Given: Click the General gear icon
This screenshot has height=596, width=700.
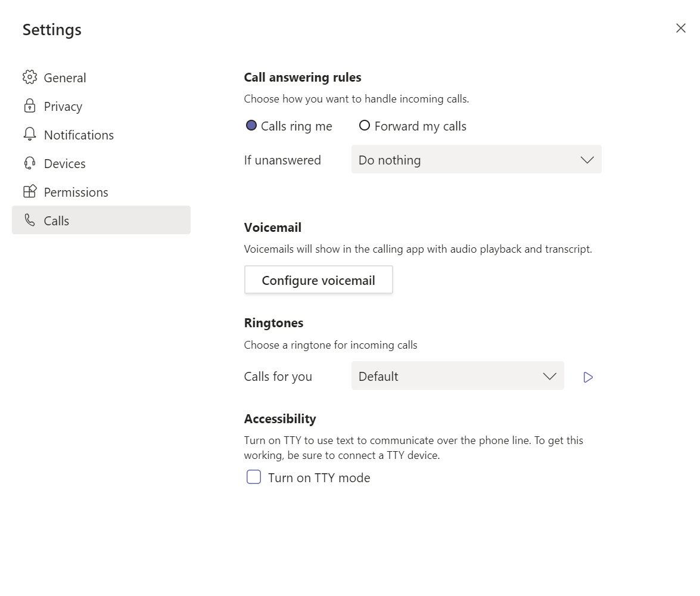Looking at the screenshot, I should click(30, 77).
